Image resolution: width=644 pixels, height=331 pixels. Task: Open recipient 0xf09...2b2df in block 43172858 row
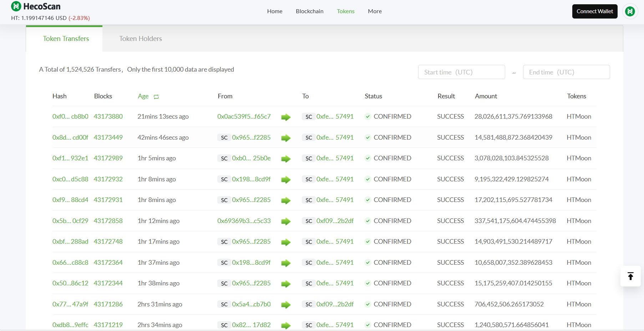(x=335, y=221)
